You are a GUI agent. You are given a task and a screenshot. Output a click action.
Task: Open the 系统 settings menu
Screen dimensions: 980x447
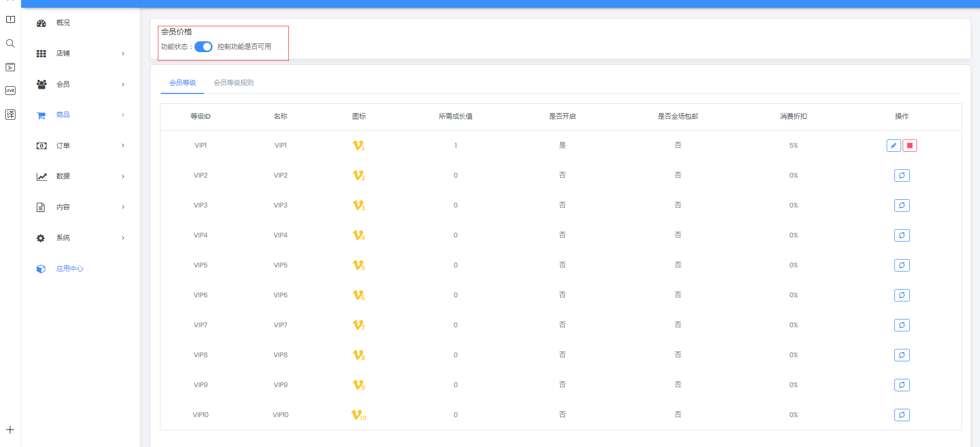pos(62,238)
